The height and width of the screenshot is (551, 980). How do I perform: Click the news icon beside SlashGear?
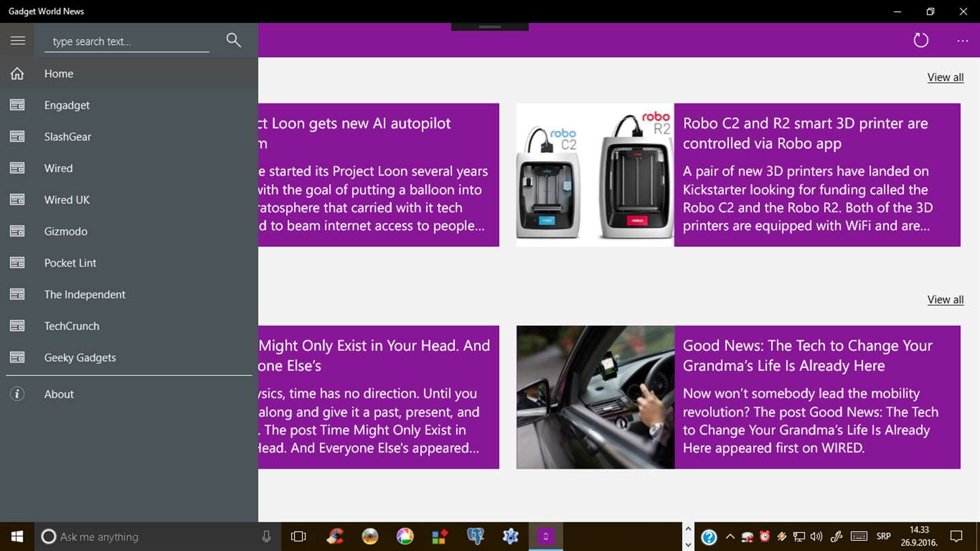tap(18, 137)
